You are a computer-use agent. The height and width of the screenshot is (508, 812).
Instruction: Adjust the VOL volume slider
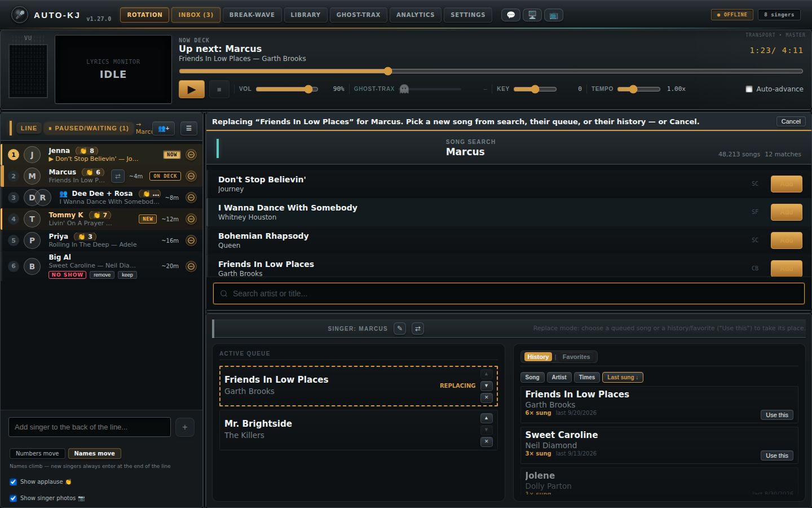pos(287,89)
